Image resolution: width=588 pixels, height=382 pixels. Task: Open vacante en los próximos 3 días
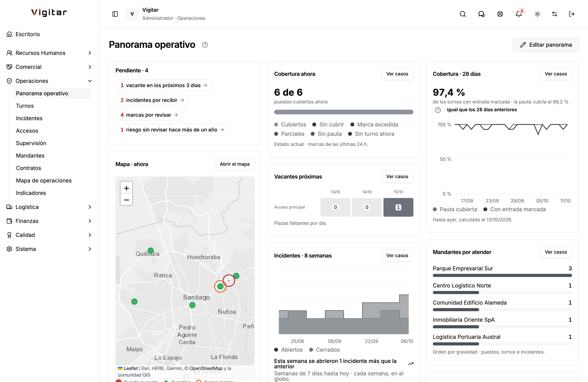pos(164,85)
